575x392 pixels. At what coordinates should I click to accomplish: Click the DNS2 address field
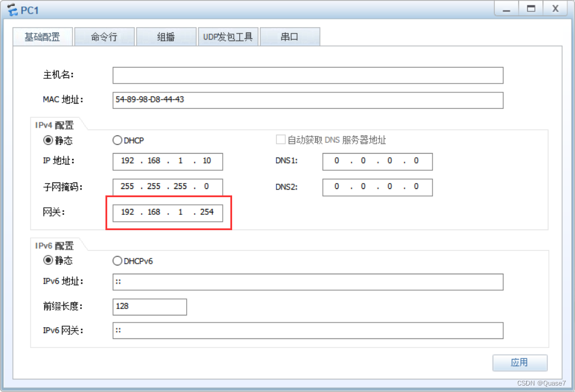coord(377,187)
